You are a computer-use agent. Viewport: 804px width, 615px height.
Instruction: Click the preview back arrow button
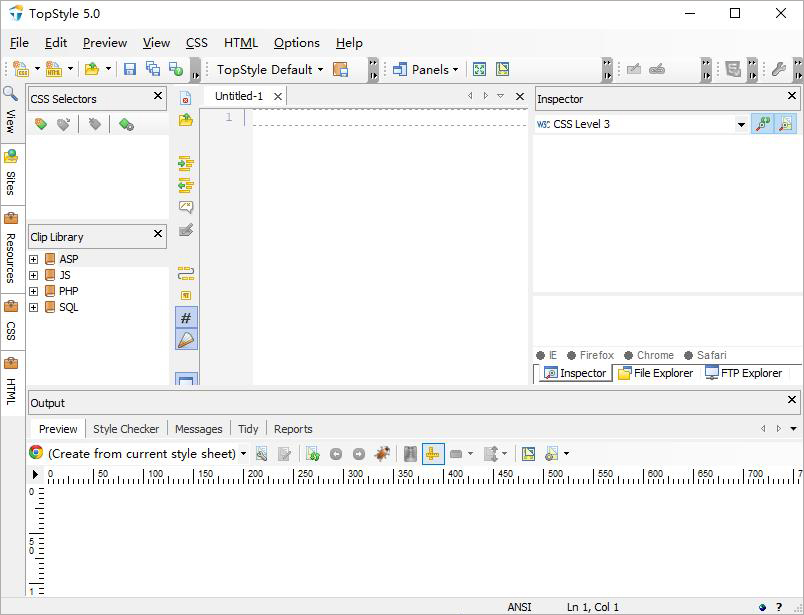coord(336,454)
